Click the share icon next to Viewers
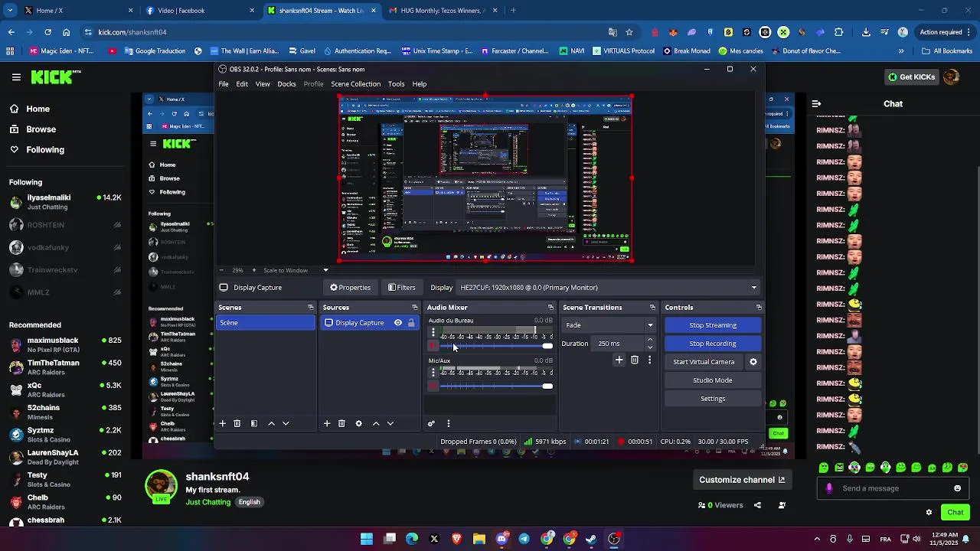The image size is (980, 551). pyautogui.click(x=757, y=505)
